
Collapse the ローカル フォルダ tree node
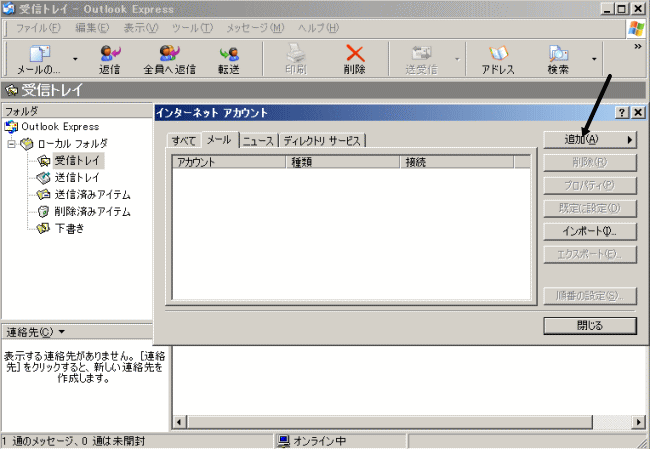pos(12,144)
